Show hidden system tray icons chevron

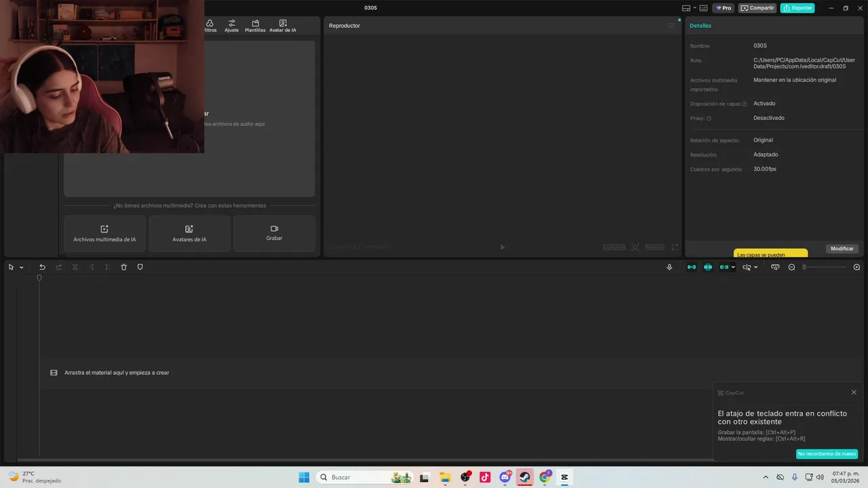click(x=766, y=477)
